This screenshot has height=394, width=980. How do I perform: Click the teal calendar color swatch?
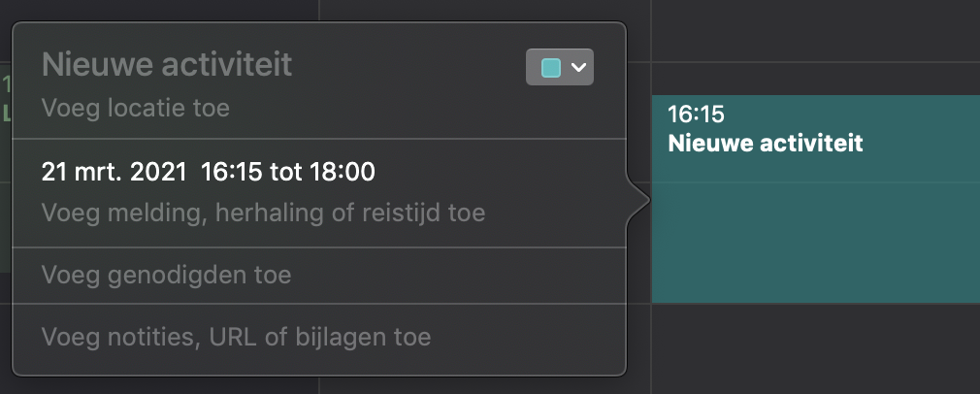[550, 67]
